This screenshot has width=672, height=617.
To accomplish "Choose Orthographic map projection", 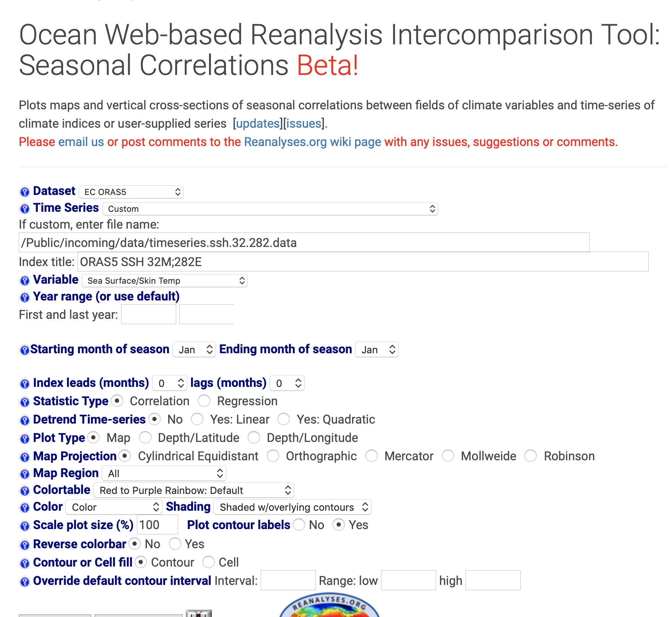I will pos(273,456).
